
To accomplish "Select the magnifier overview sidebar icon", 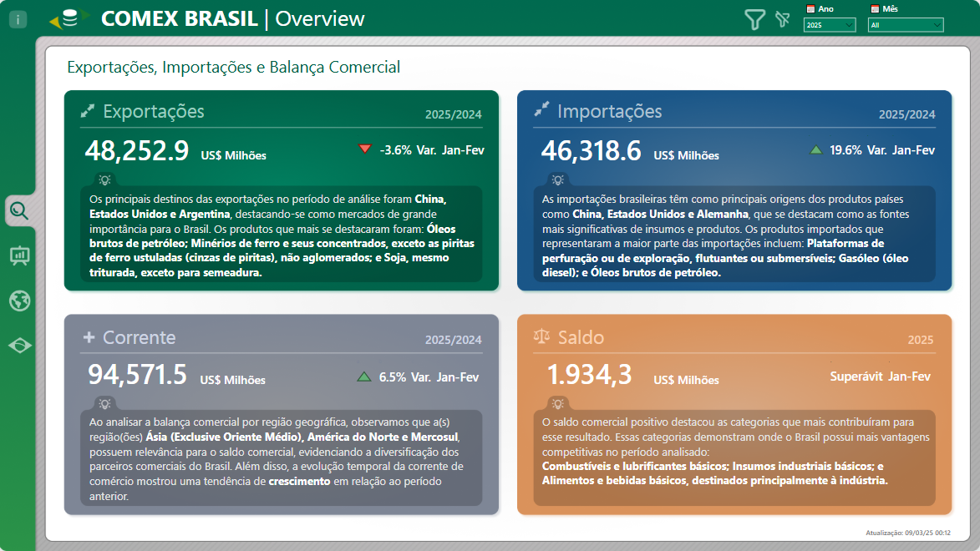I will coord(18,210).
